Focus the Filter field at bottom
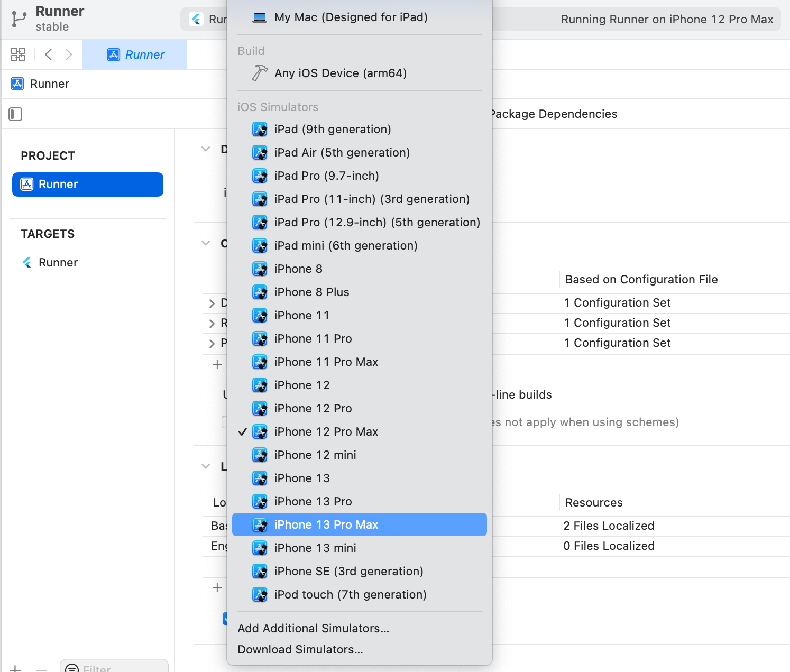 coord(114,666)
